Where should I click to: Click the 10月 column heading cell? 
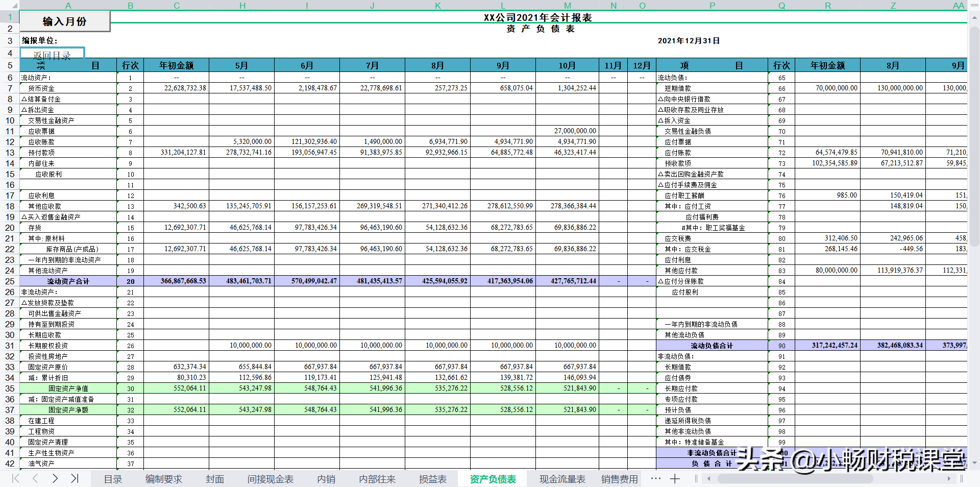point(568,65)
